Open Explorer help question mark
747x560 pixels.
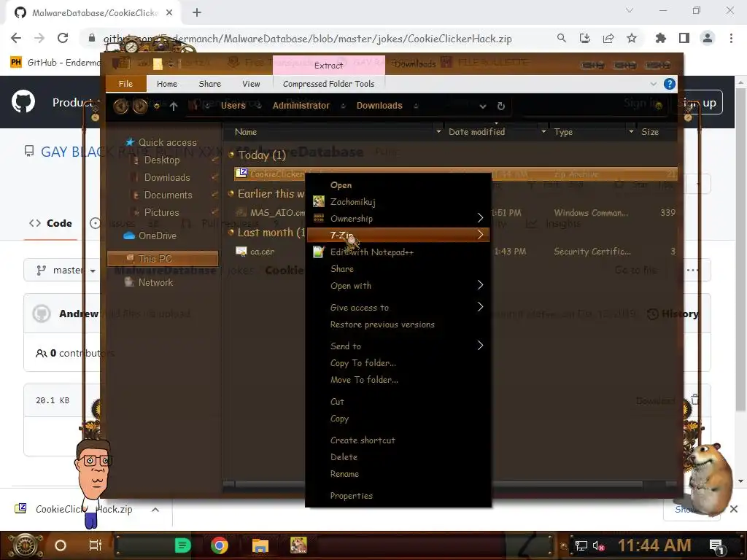[x=670, y=84]
